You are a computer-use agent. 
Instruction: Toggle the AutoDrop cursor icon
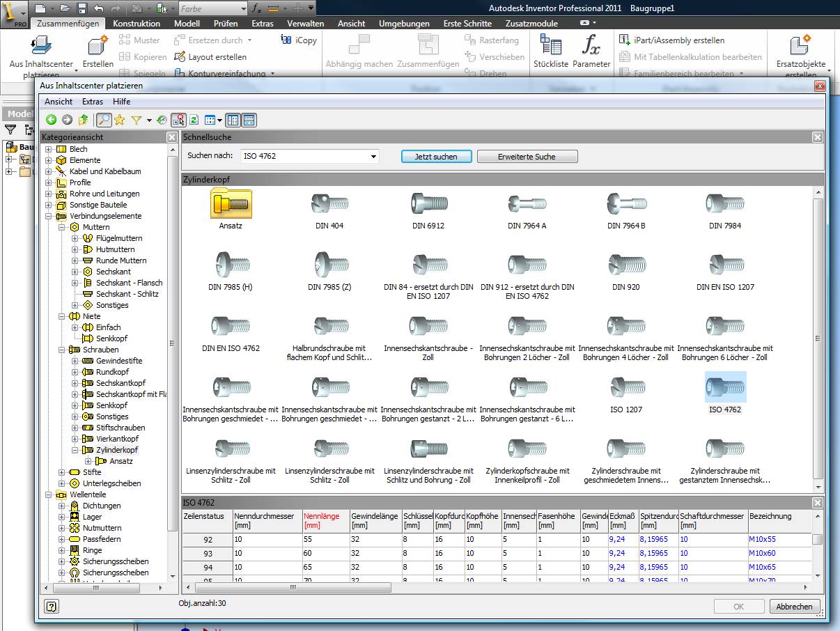click(x=178, y=120)
